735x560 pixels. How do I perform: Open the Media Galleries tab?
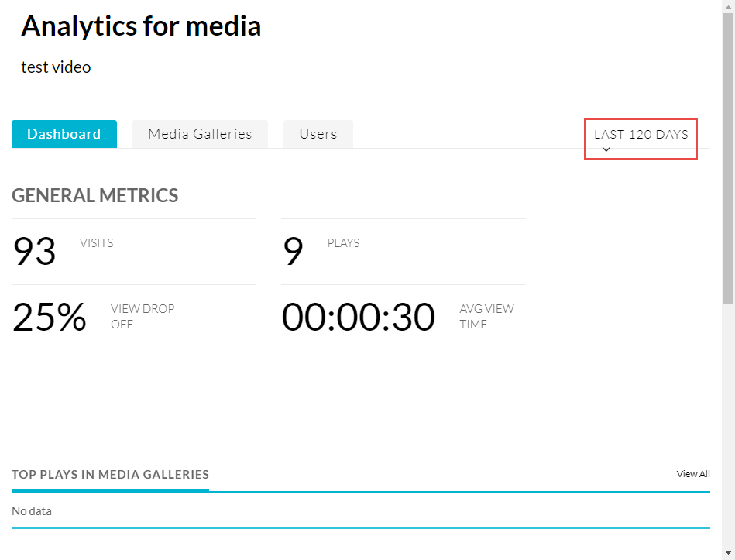click(200, 134)
